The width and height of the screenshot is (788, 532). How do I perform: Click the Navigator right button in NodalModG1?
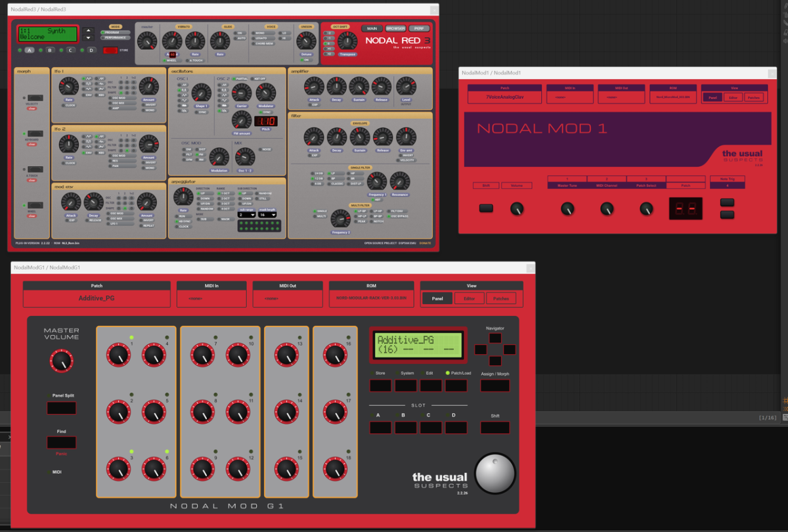pyautogui.click(x=509, y=349)
